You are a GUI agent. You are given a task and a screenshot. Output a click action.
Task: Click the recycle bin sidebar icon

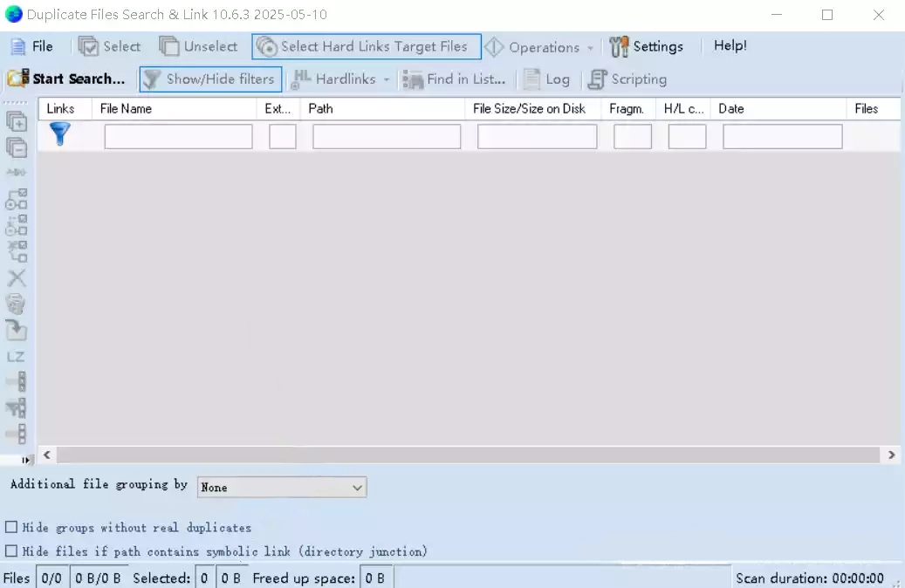tap(17, 304)
